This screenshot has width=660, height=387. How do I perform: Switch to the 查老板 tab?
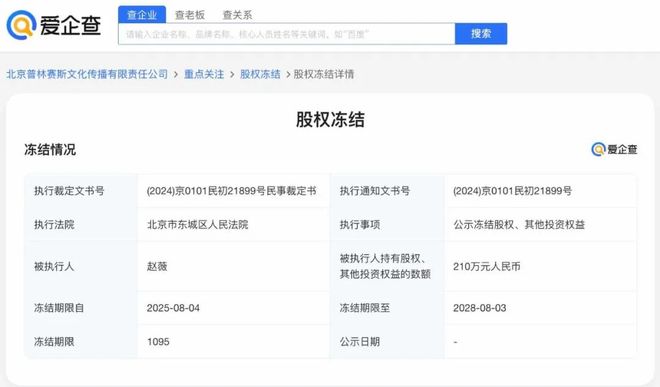(x=190, y=15)
